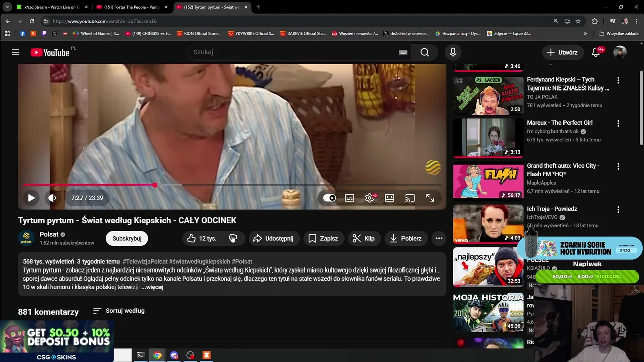644x362 pixels.
Task: Subscribe to Polsat with Subskrybuj
Action: (127, 238)
